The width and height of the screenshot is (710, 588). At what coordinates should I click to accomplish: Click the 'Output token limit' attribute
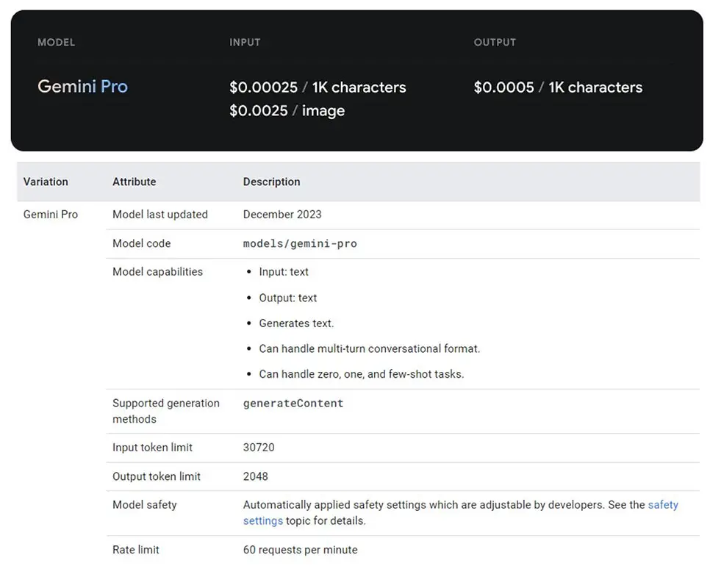point(157,476)
